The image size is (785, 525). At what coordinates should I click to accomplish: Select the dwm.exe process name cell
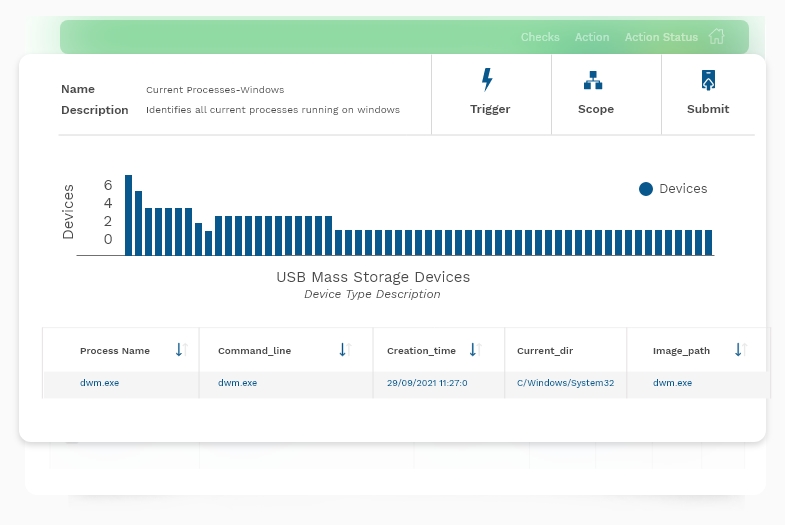tap(99, 383)
